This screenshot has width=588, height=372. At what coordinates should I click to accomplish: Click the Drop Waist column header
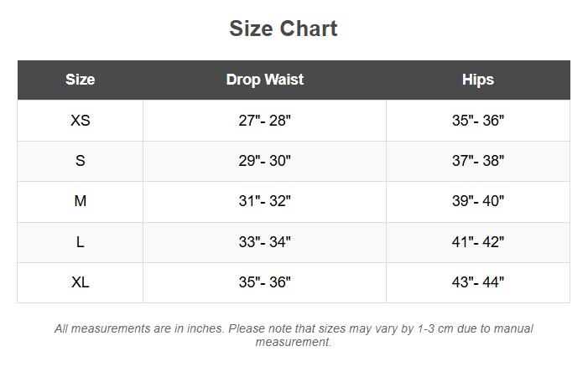pyautogui.click(x=265, y=80)
